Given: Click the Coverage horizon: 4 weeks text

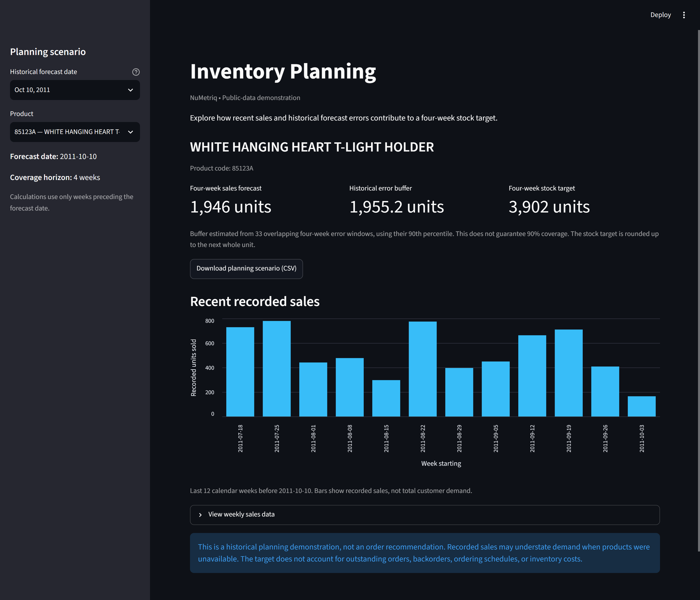Looking at the screenshot, I should (55, 177).
